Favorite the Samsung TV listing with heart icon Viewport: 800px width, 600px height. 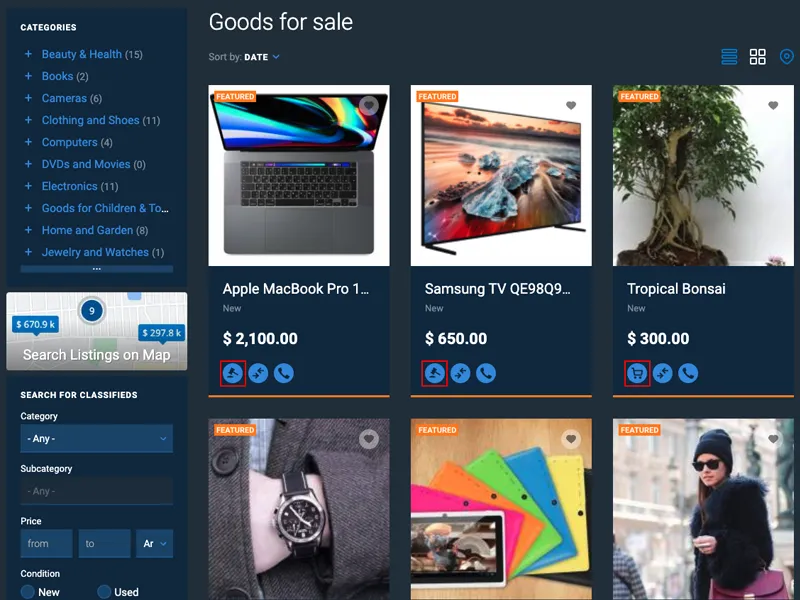click(x=571, y=105)
